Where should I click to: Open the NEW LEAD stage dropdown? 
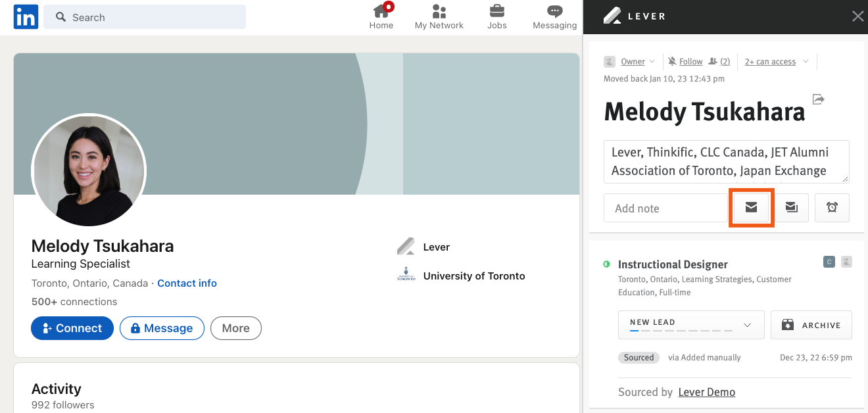(691, 325)
